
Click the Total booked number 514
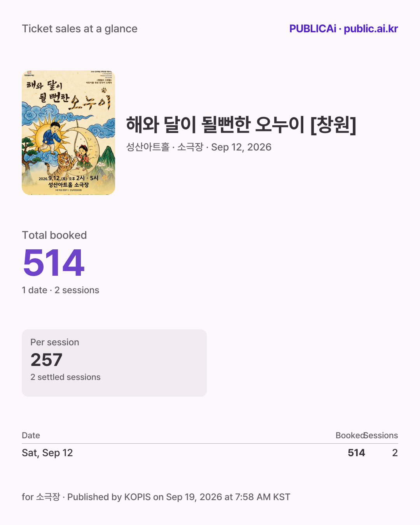point(54,263)
